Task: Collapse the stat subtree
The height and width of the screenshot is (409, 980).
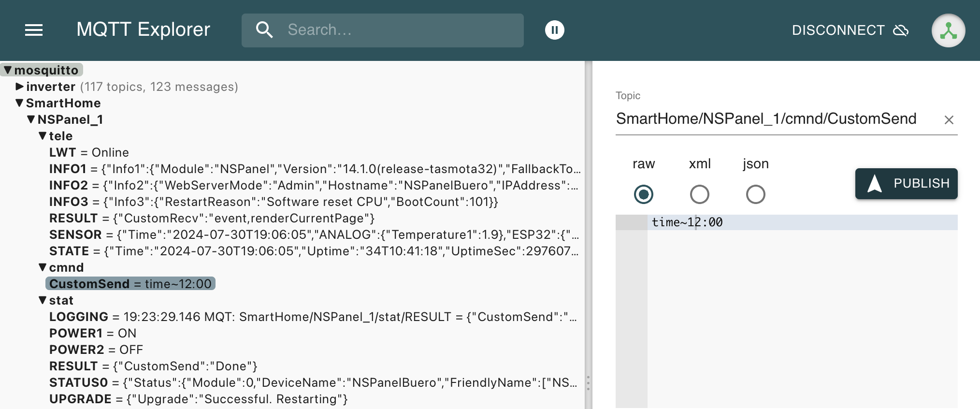Action: [43, 300]
